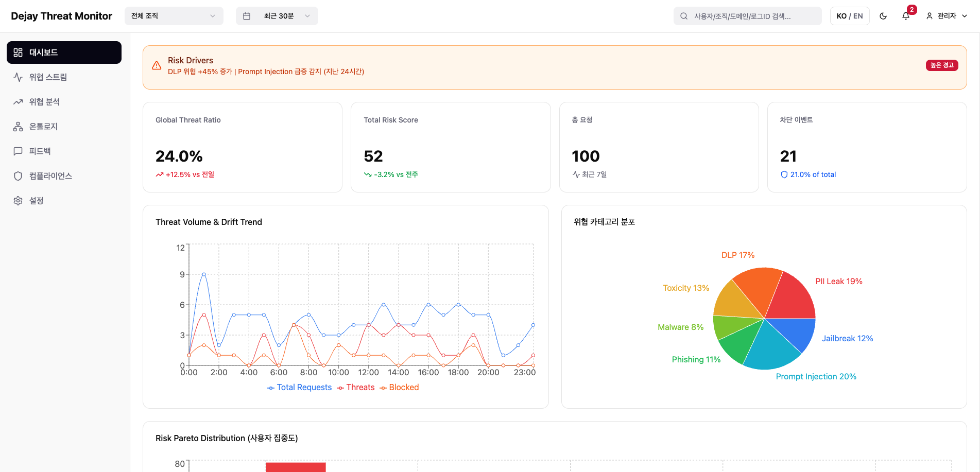
Task: Click the Malware 8% pie label
Action: [680, 327]
